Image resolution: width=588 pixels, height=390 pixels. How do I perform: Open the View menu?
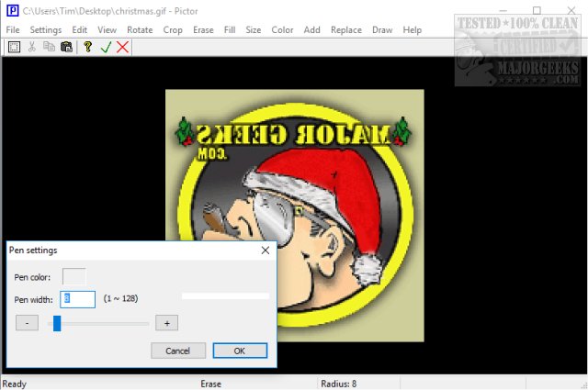107,30
